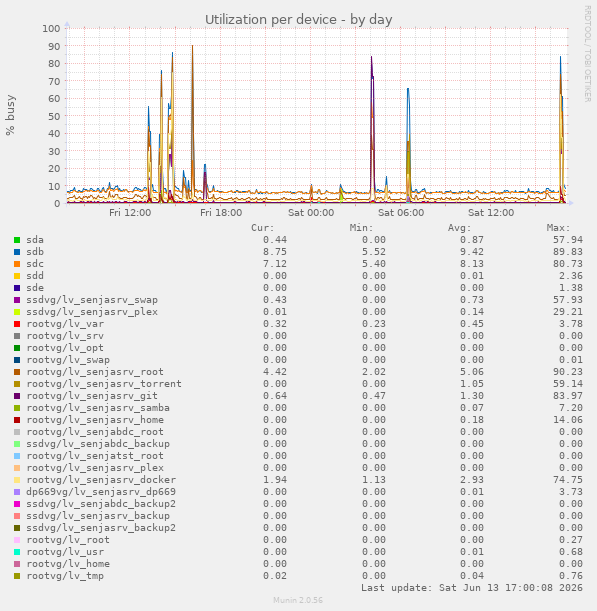Viewport: 597px width, 611px height.
Task: Select the ssdvg/lv_senjasrv_backup label
Action: click(x=98, y=516)
